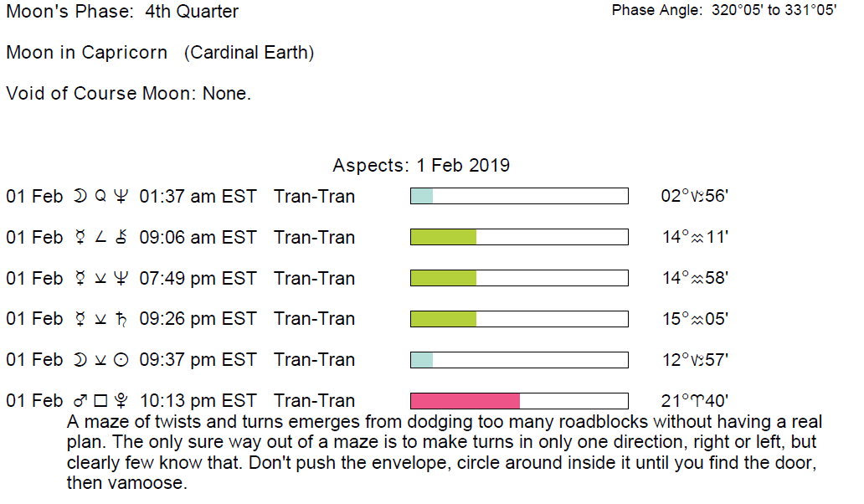
Task: Click the Mercury glyph in the 09:06 am row
Action: pyautogui.click(x=81, y=238)
